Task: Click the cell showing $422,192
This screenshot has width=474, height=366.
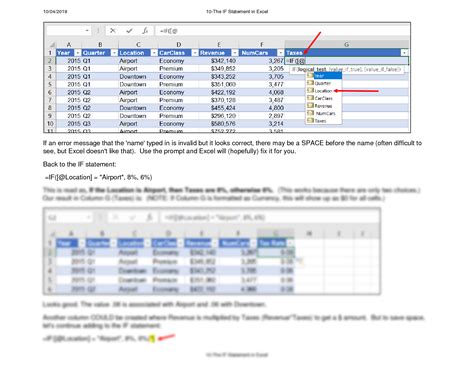Action: (x=219, y=92)
